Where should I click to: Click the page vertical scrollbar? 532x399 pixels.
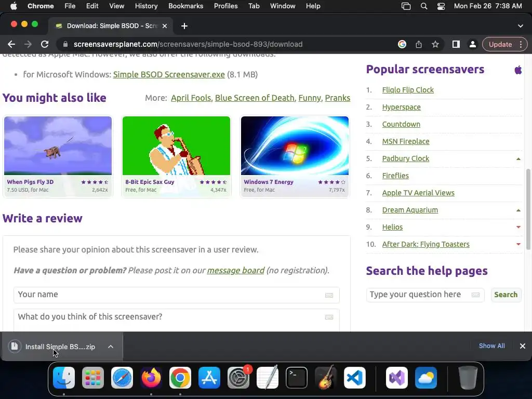coord(528,209)
